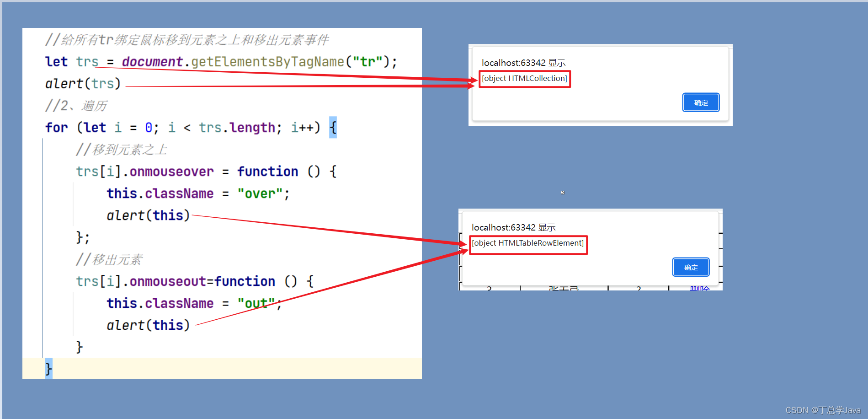Click the 'document.getElementsByTagName("tr")' code line
868x419 pixels.
(x=221, y=62)
